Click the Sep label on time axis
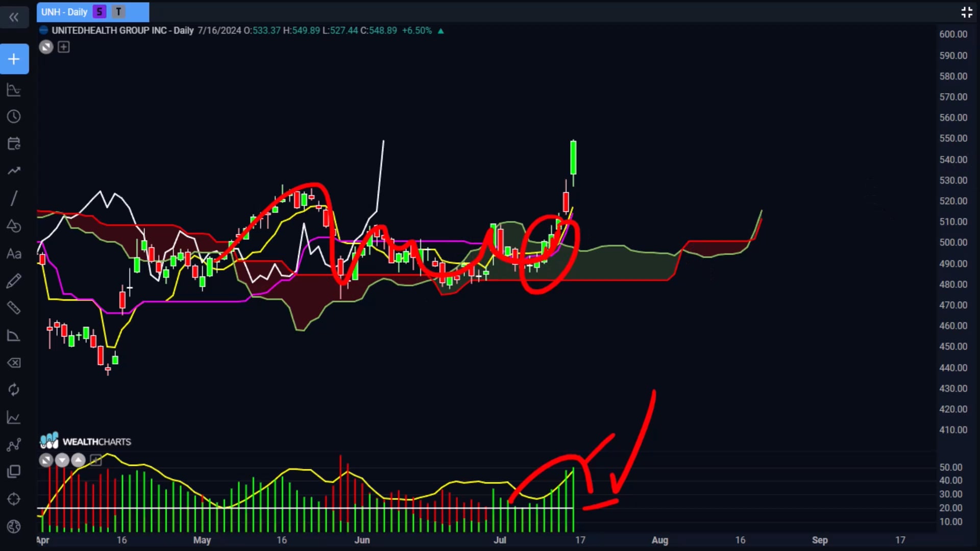This screenshot has height=551, width=980. 820,540
